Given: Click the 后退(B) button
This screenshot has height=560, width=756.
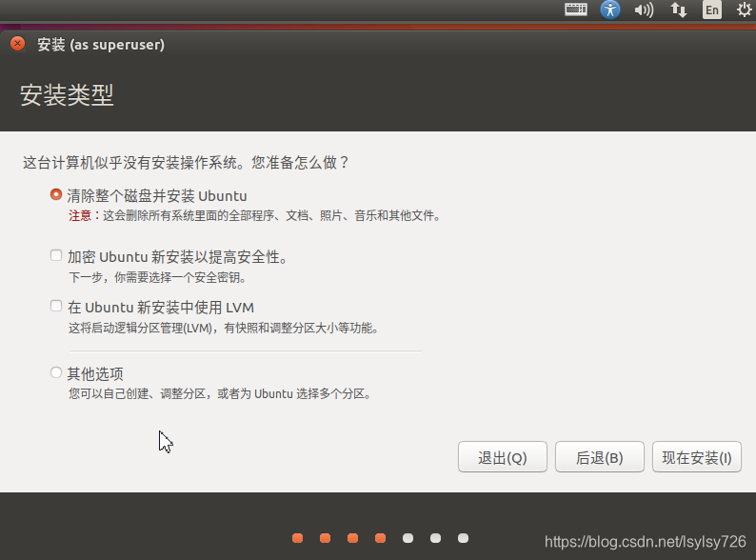Looking at the screenshot, I should click(599, 457).
